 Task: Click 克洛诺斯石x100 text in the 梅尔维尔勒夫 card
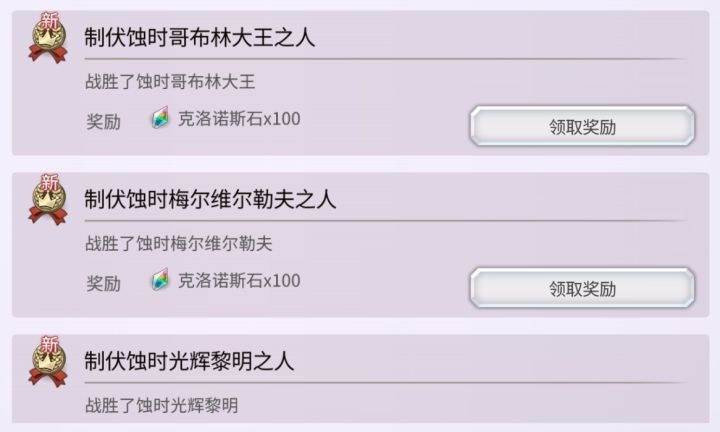coord(239,281)
